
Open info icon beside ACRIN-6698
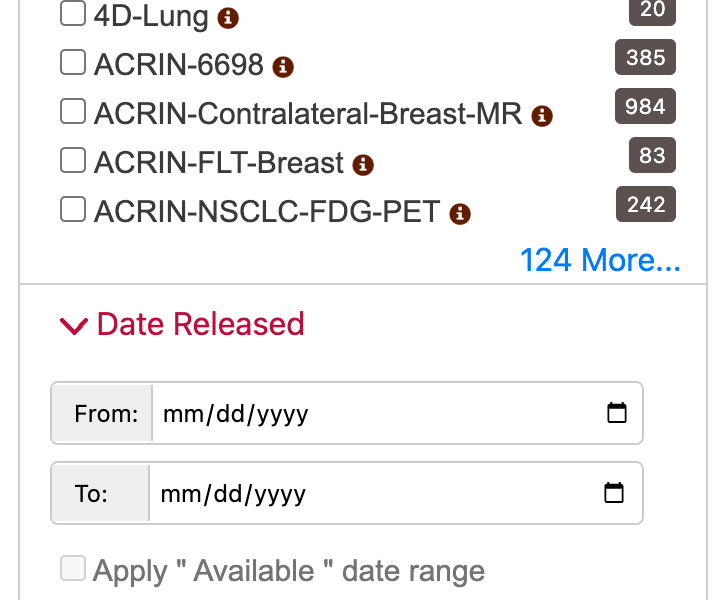tap(283, 67)
